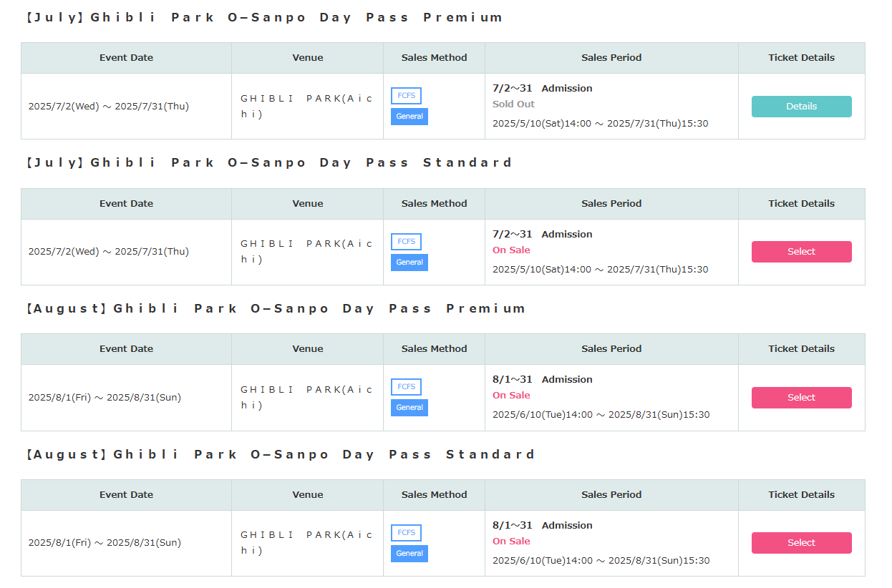Click Event Date header in July Premium table
Image resolution: width=892 pixels, height=588 pixels.
pyautogui.click(x=126, y=58)
